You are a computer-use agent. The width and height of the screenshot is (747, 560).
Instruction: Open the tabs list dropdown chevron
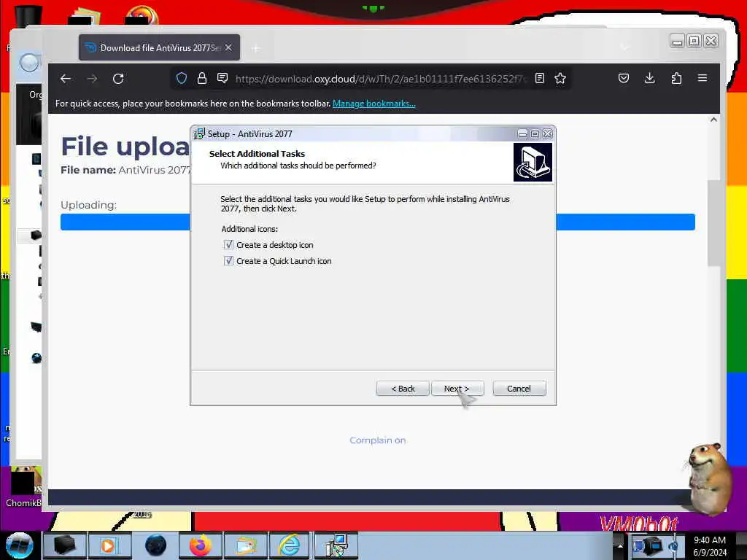click(625, 47)
